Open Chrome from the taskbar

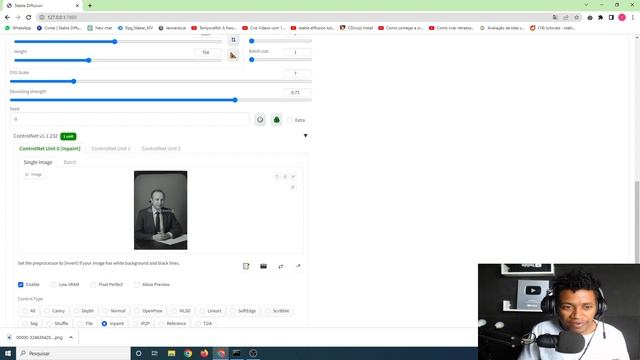tap(188, 353)
